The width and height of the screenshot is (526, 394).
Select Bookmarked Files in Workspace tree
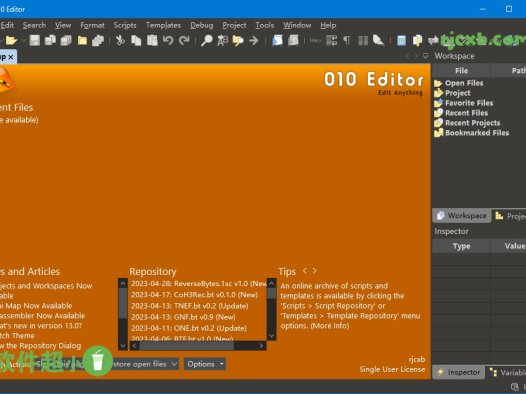point(472,133)
